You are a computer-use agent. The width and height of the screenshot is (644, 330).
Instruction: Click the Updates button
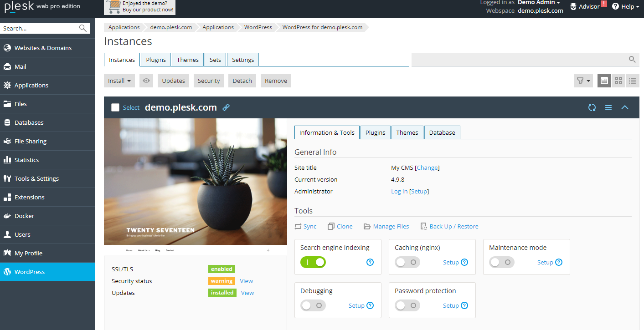174,81
